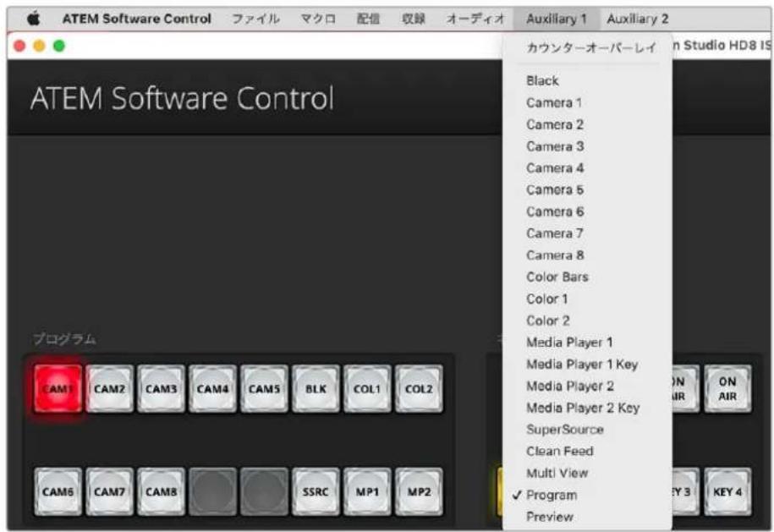
Task: Select Camera 7 in the Auxiliary menu
Action: coord(587,233)
